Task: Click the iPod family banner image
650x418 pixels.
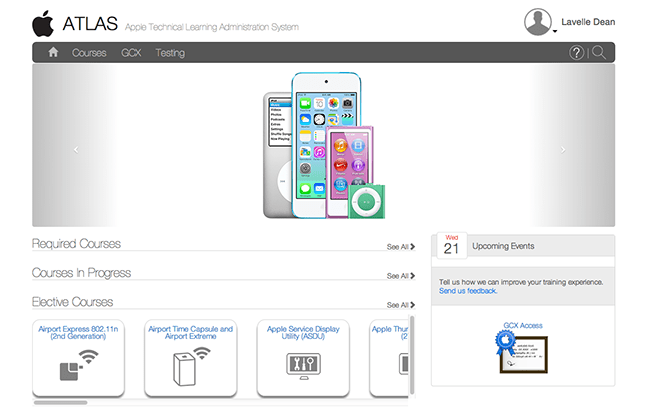Action: 324,145
